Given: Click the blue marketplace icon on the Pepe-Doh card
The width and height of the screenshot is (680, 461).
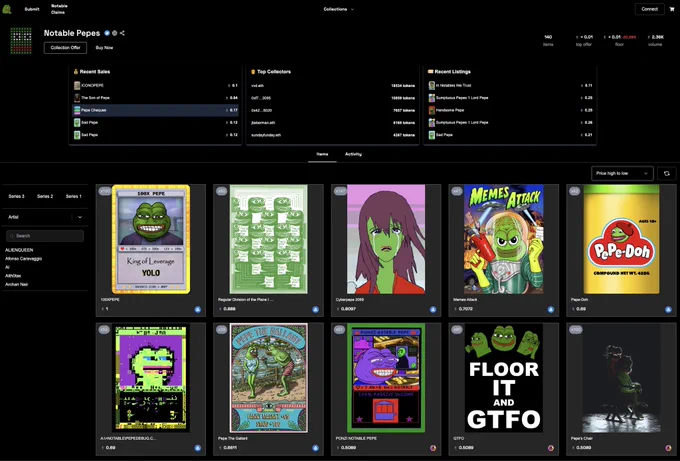Looking at the screenshot, I should pos(668,310).
